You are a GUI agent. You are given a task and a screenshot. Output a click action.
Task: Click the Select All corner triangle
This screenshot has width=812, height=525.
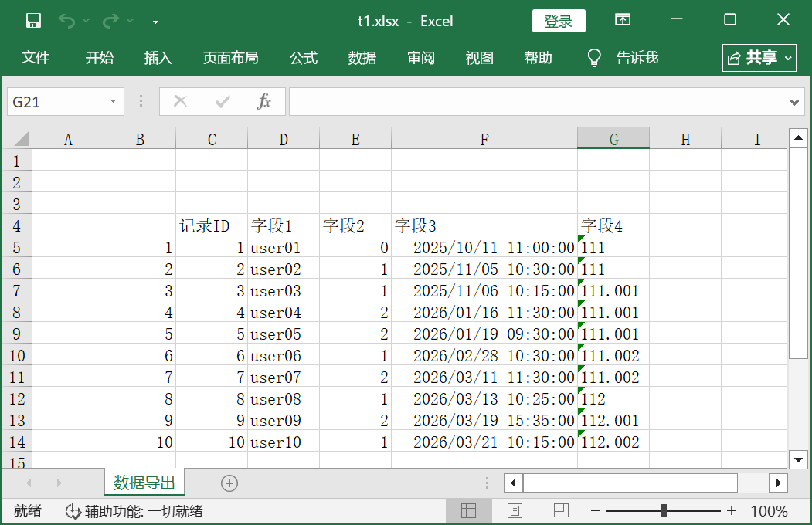(x=21, y=139)
